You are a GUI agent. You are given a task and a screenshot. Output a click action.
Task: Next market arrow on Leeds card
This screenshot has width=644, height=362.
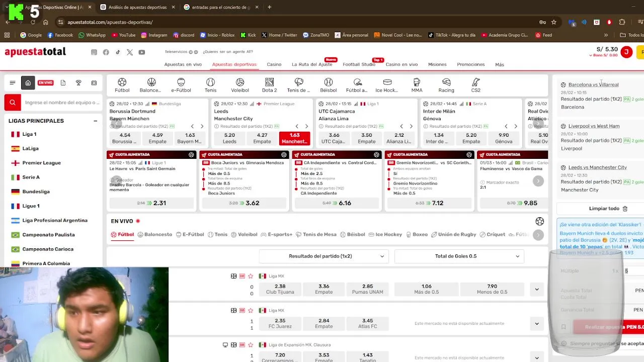pyautogui.click(x=306, y=126)
